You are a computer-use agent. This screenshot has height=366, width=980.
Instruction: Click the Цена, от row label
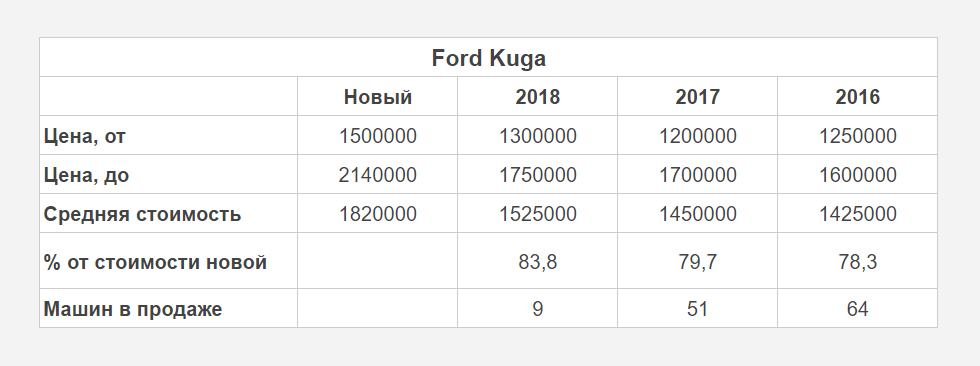[x=84, y=136]
